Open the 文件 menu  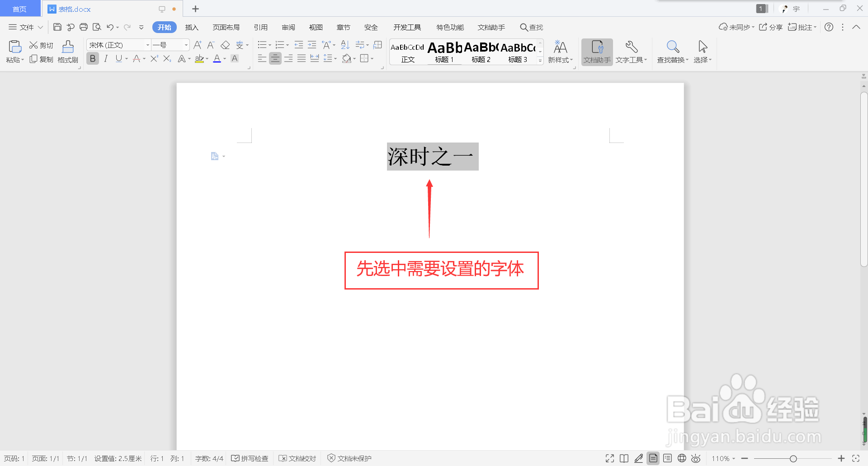(x=26, y=27)
